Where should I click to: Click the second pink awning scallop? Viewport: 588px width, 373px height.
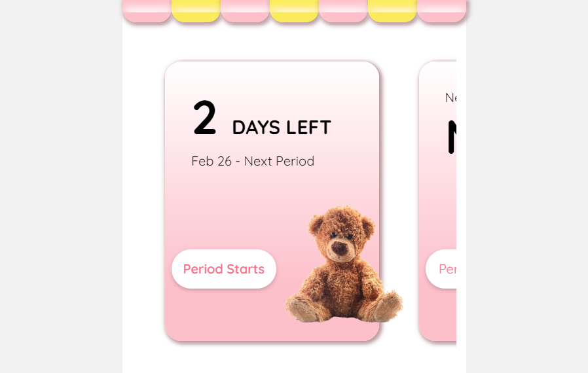(246, 11)
